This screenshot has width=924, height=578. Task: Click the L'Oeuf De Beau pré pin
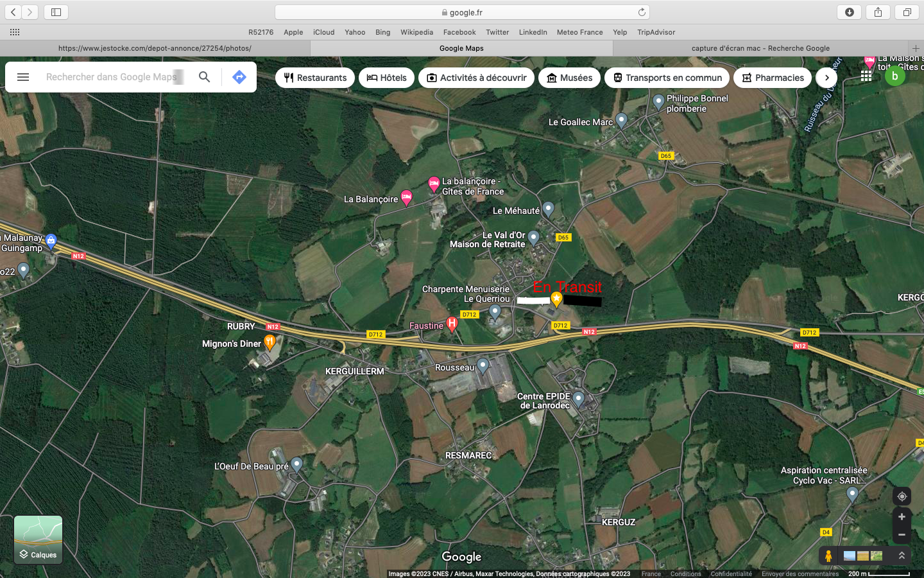pos(296,464)
